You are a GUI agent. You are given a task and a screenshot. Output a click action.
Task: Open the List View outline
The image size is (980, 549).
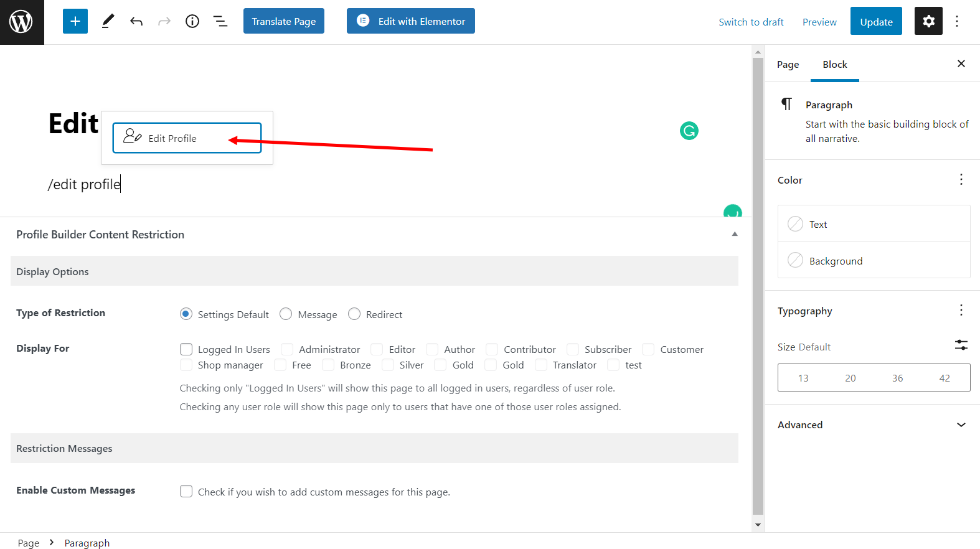pyautogui.click(x=220, y=21)
